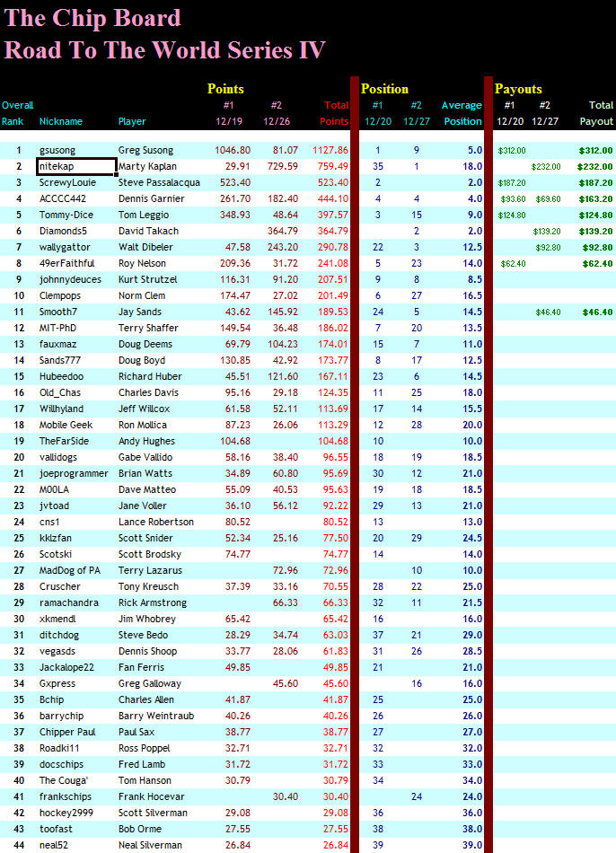Select nickname hockey2999
Screen dimensions: 616x853
click(66, 813)
